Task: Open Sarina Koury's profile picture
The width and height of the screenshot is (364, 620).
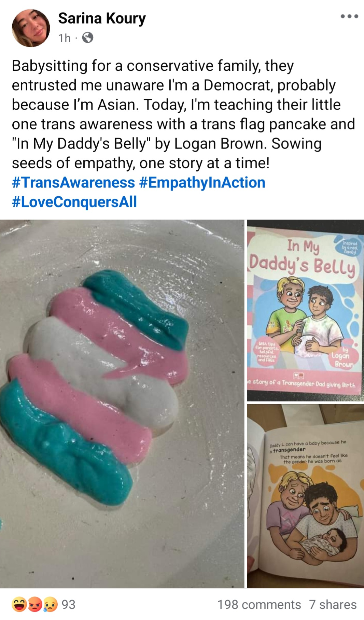Action: (x=31, y=28)
